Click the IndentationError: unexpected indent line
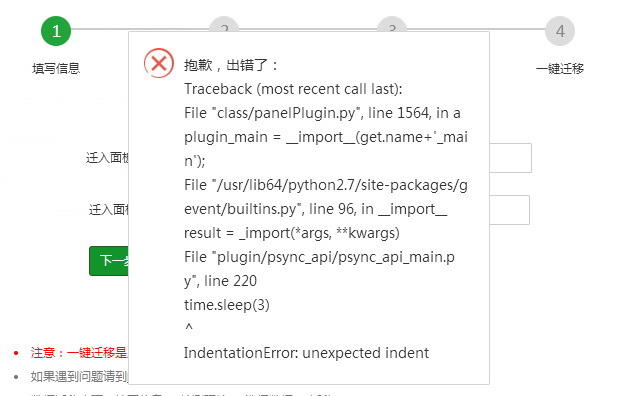The image size is (636, 396). [x=306, y=353]
